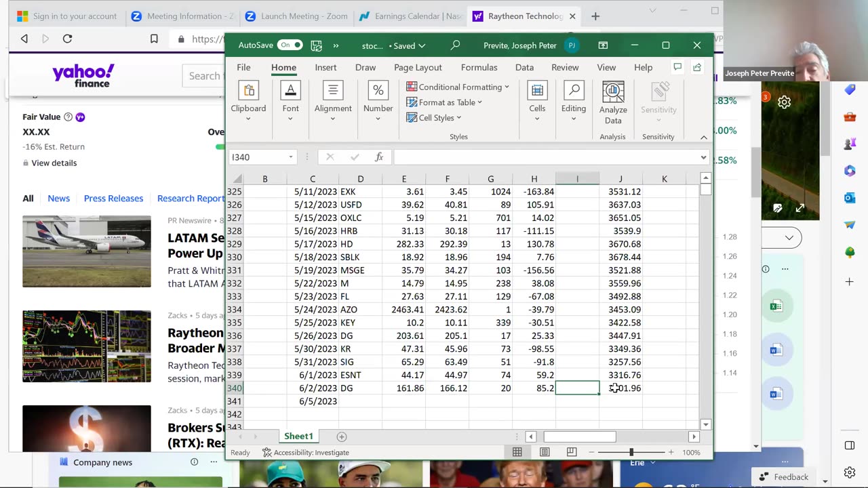Click the Analyze Data button
This screenshot has width=868, height=488.
tap(613, 103)
